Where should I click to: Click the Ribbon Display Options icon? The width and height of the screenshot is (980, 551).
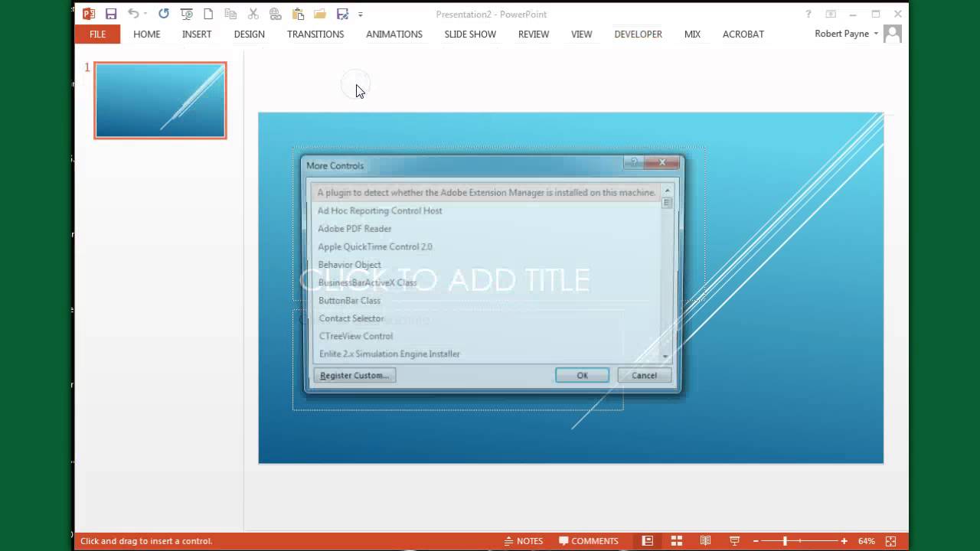831,14
